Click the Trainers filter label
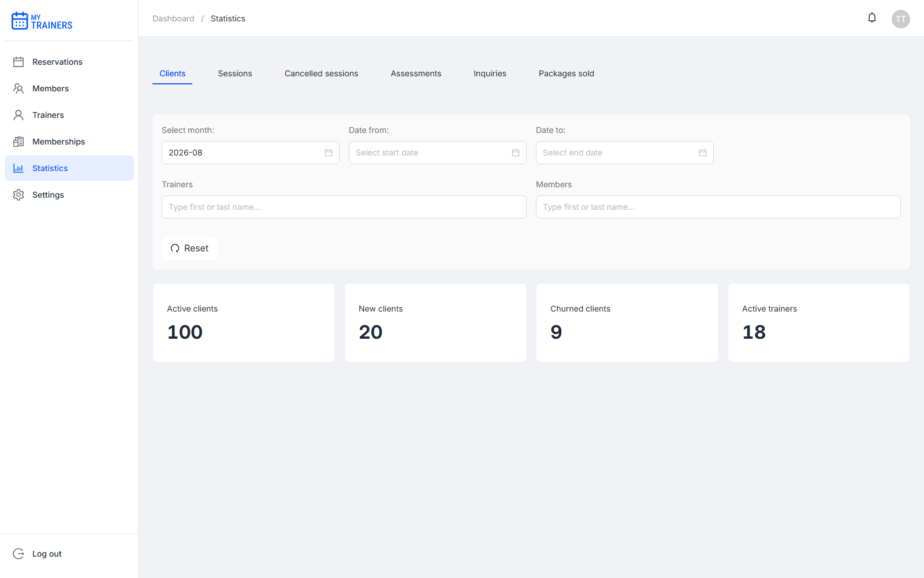Viewport: 924px width, 578px height. pyautogui.click(x=177, y=184)
